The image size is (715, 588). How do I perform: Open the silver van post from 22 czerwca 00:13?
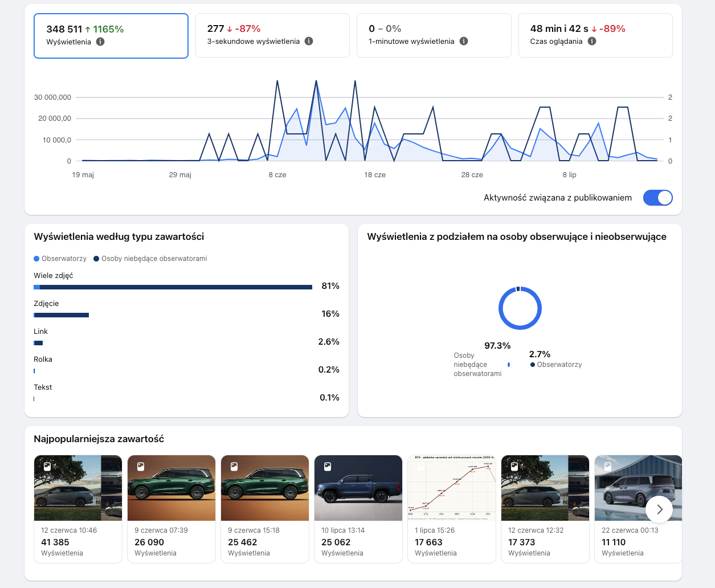[638, 488]
